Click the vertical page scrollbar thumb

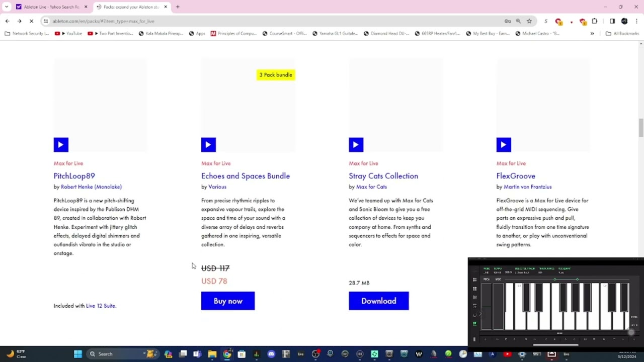[x=641, y=127]
